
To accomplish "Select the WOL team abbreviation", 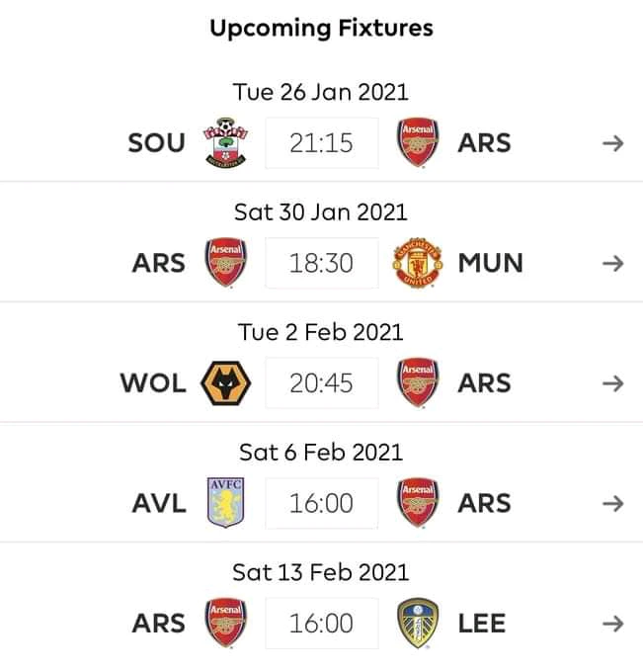I will [153, 382].
